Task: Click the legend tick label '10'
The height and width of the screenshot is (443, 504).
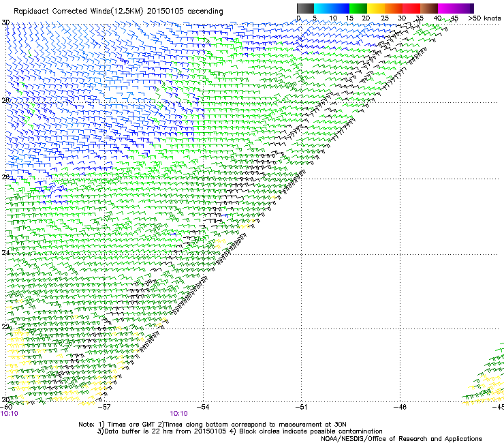Action: [333, 18]
